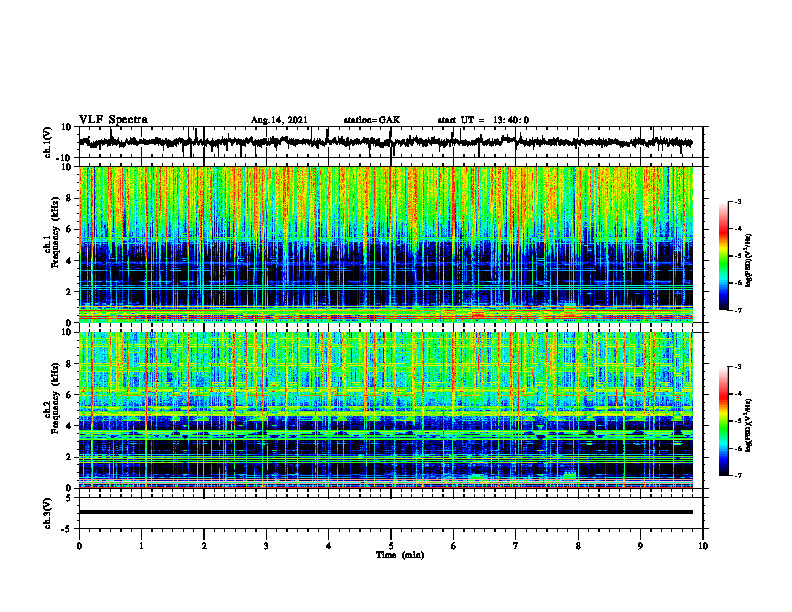Click the "-7" label on ch.2 colorbar
The image size is (792, 612).
737,475
